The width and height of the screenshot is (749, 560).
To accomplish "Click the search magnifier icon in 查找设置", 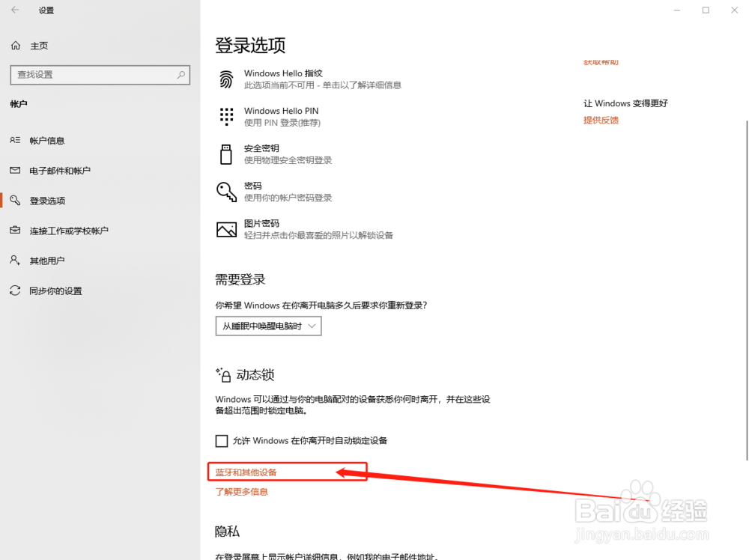I will [x=181, y=75].
